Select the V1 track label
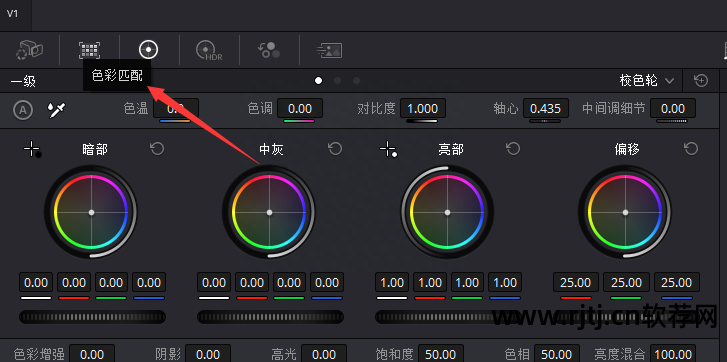727x362 pixels. tap(12, 13)
